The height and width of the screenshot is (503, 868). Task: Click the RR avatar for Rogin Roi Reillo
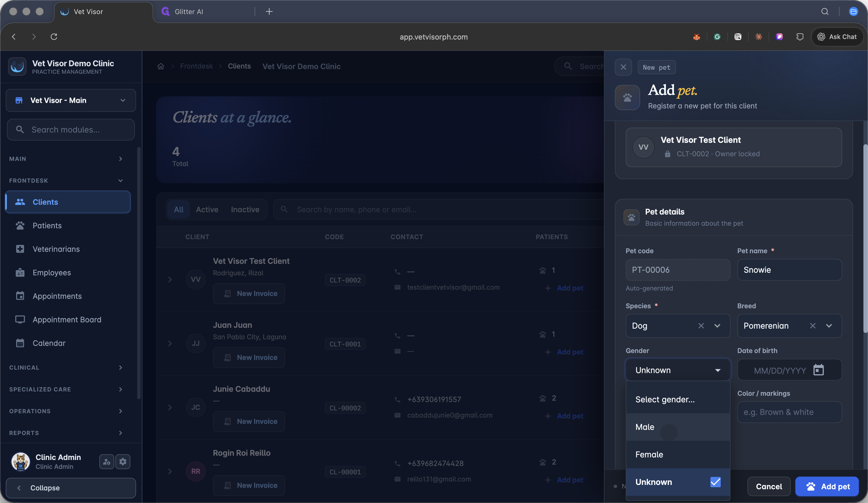click(196, 471)
